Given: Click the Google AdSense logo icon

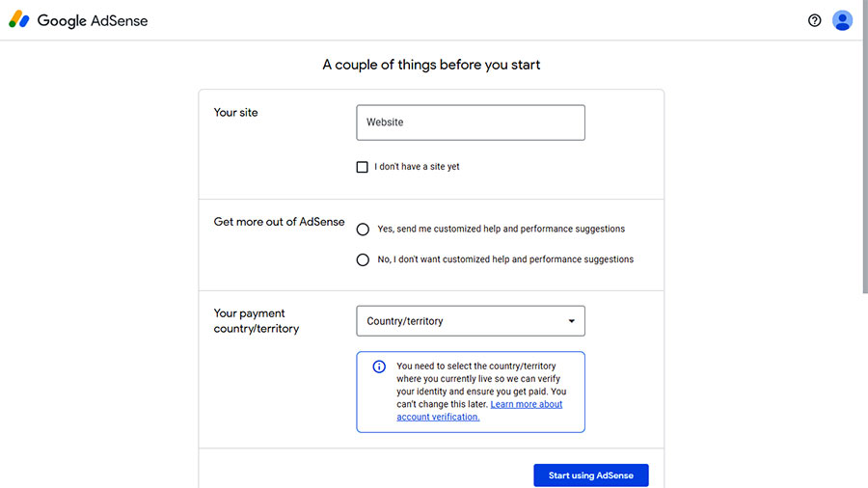Looking at the screenshot, I should pos(19,19).
